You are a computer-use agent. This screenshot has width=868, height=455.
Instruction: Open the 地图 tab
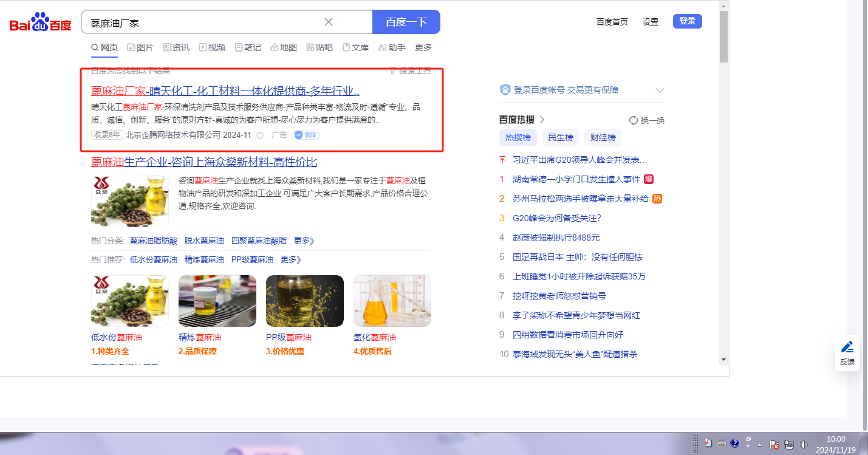[284, 47]
